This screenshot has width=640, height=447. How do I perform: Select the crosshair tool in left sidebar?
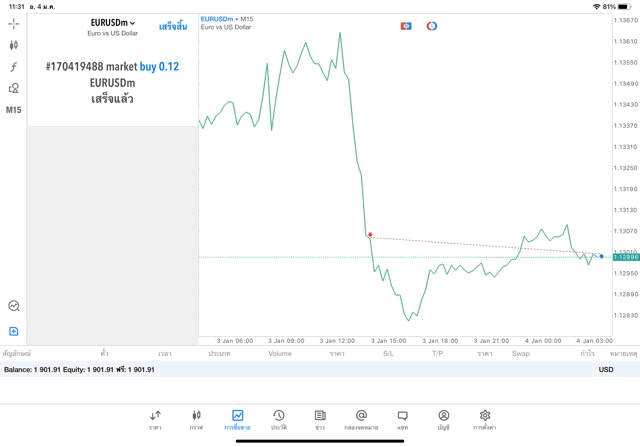[14, 23]
